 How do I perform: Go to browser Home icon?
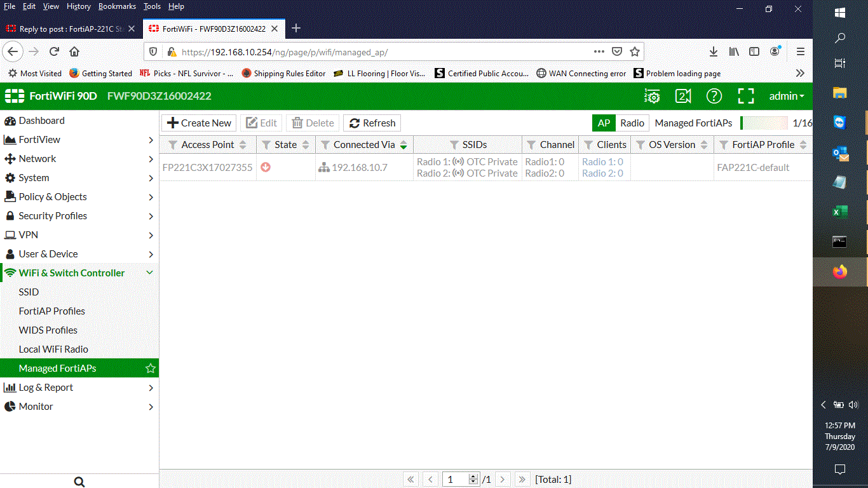74,51
